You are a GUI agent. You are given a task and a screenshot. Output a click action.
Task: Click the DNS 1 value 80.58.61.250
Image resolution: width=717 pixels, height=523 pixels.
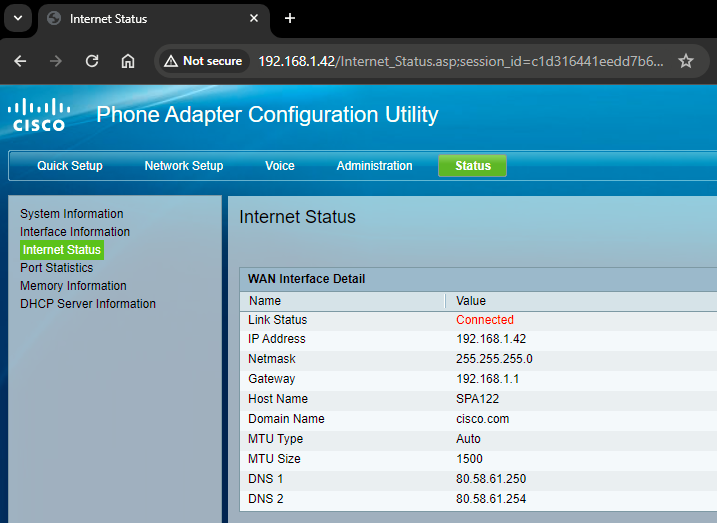click(x=491, y=479)
